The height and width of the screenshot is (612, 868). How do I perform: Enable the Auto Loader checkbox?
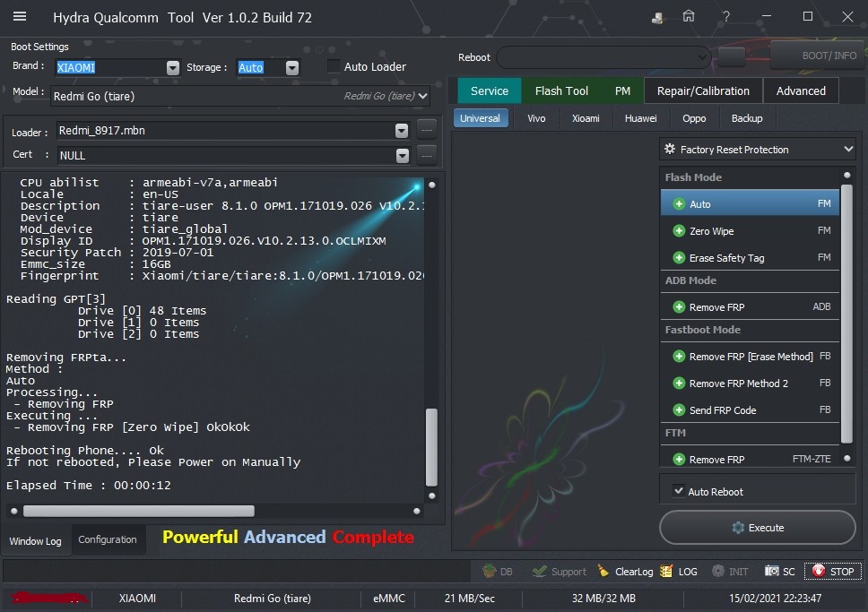point(334,66)
